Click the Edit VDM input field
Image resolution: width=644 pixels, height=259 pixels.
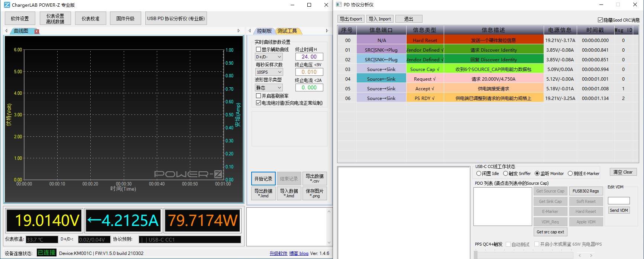(619, 201)
